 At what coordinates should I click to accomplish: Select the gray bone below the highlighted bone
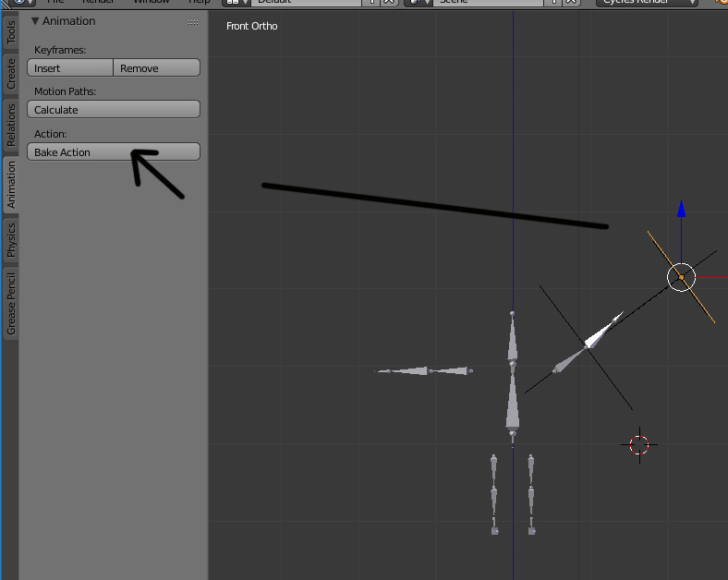(x=569, y=360)
